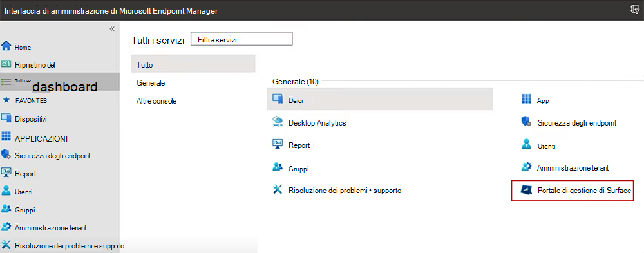Screen dimensions: 644x253
Task: Click the Gruppi icon in Generale list
Action: pos(278,167)
